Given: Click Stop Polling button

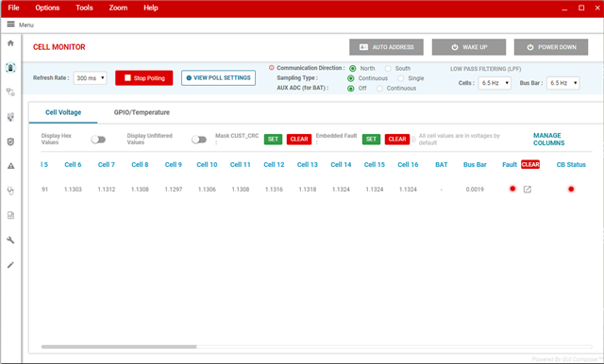Looking at the screenshot, I should coord(144,77).
